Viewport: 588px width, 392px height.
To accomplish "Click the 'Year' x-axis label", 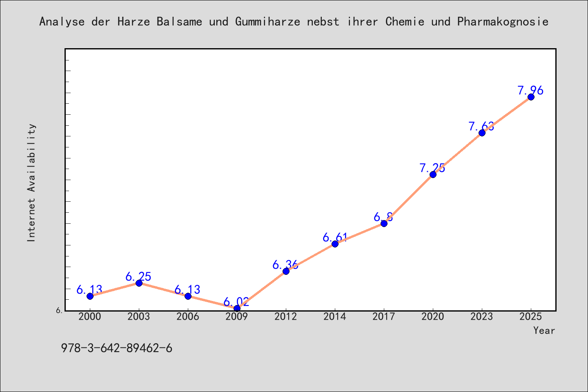I will coord(544,330).
